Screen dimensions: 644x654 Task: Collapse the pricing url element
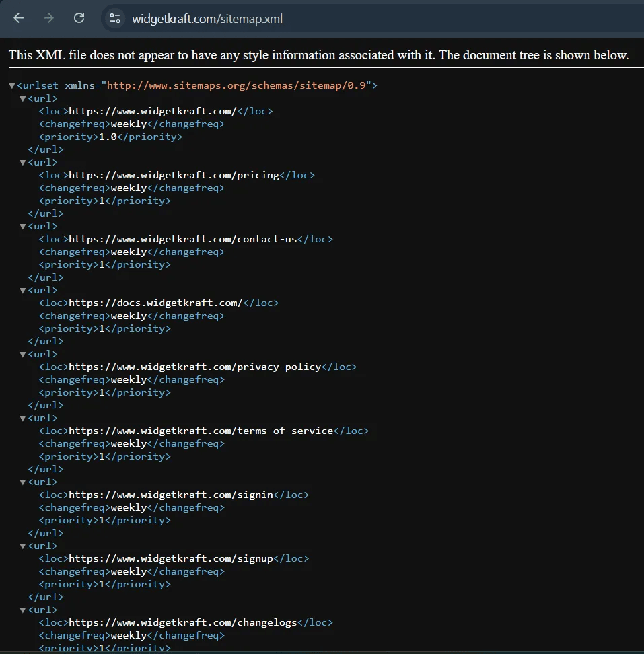[x=22, y=162]
